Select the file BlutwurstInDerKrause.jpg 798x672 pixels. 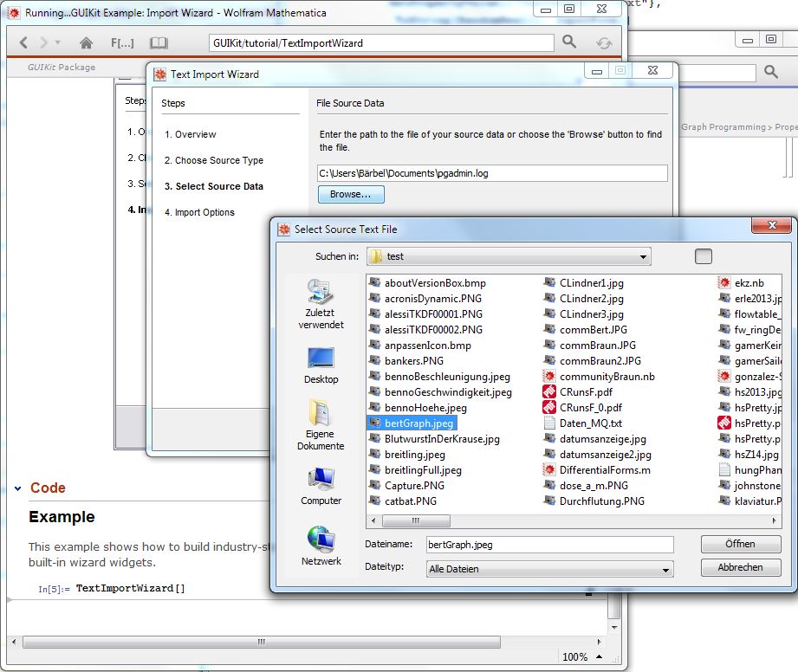coord(434,439)
